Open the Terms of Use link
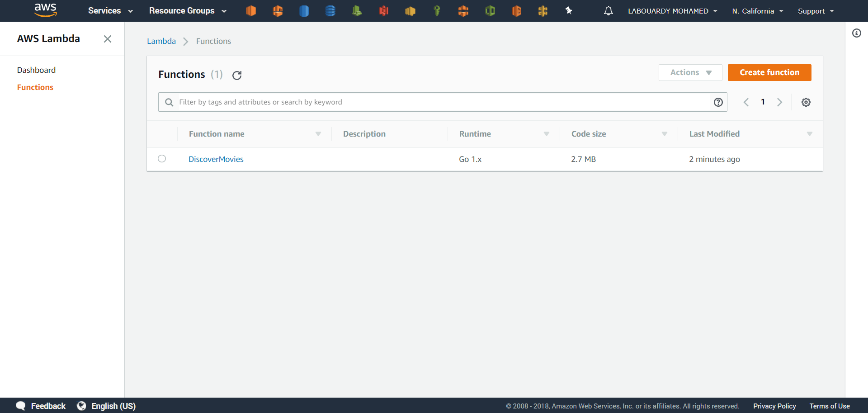 coord(830,406)
